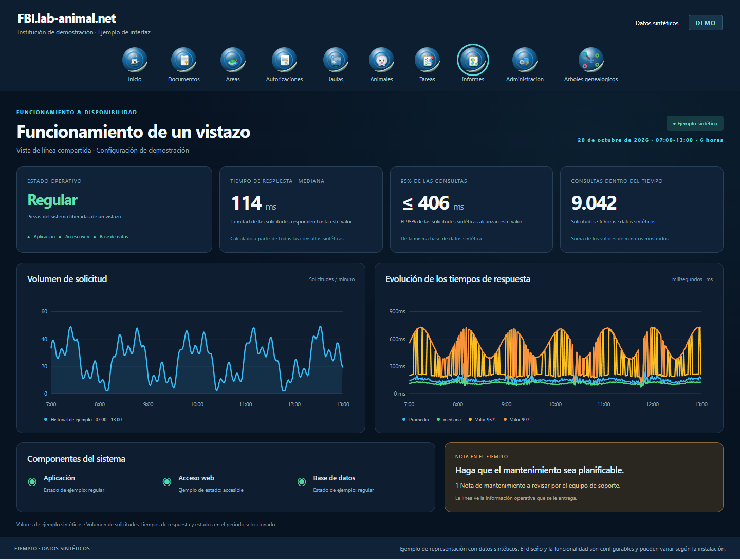Screen dimensions: 740x560
Task: Click the Volumen de solicitud chart title
Action: click(67, 279)
